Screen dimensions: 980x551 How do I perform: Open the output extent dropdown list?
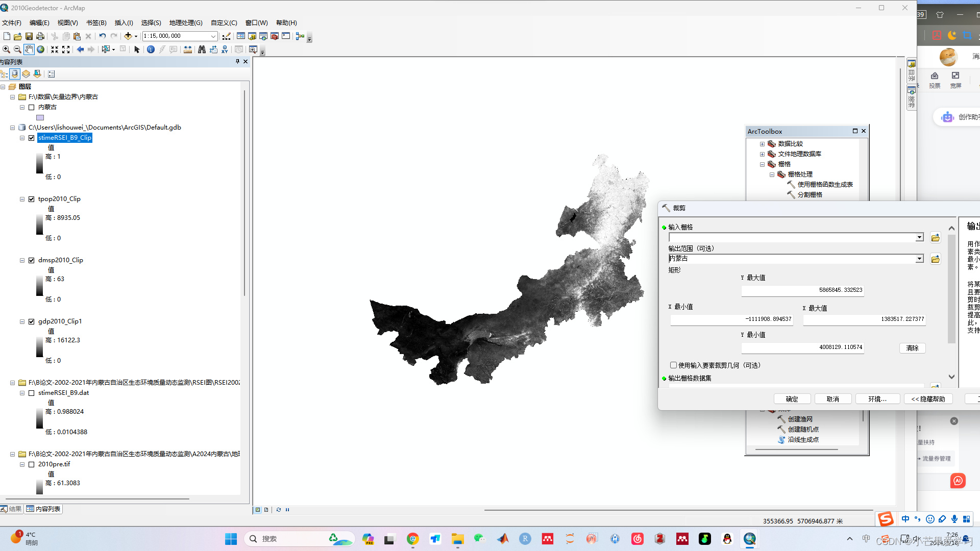919,259
